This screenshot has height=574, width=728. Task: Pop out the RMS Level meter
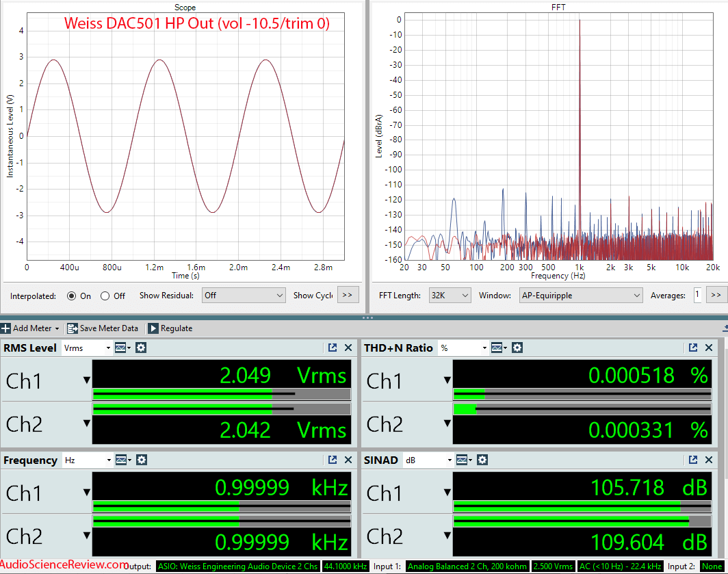(x=333, y=348)
